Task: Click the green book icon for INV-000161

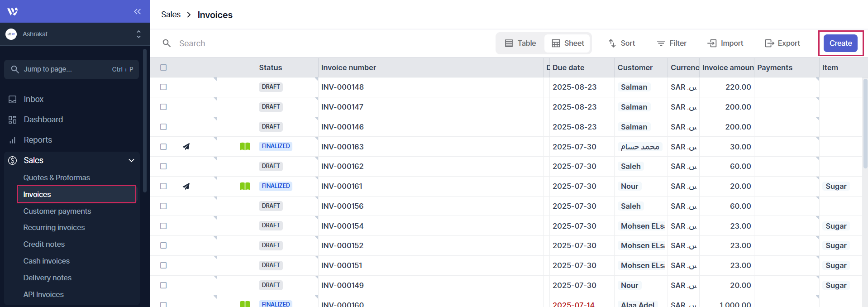Action: coord(245,186)
